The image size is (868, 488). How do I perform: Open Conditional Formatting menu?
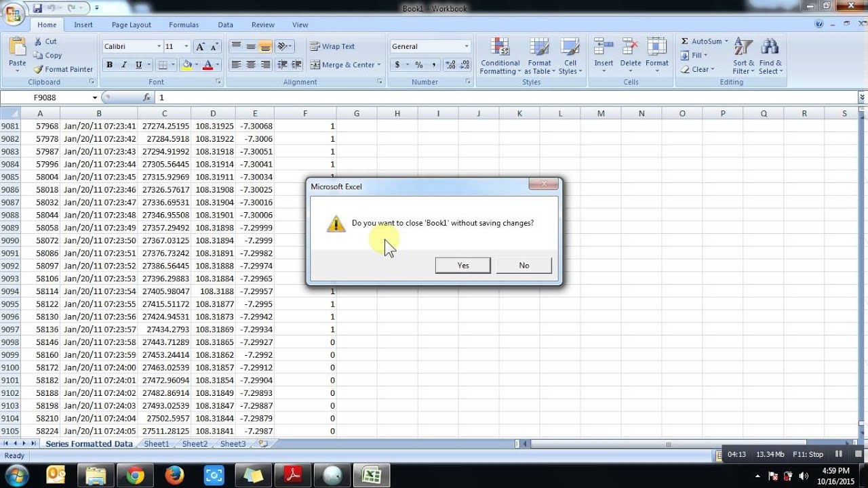500,57
